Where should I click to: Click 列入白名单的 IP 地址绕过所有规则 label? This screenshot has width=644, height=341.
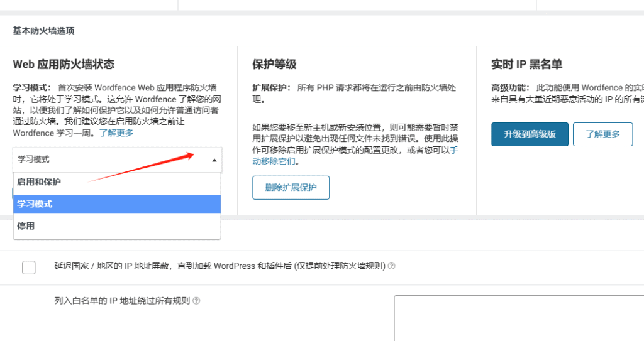click(122, 301)
